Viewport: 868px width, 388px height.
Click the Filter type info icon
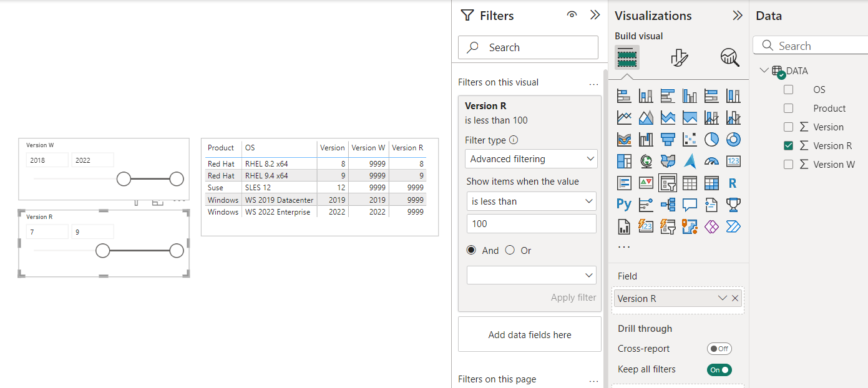[x=514, y=140]
